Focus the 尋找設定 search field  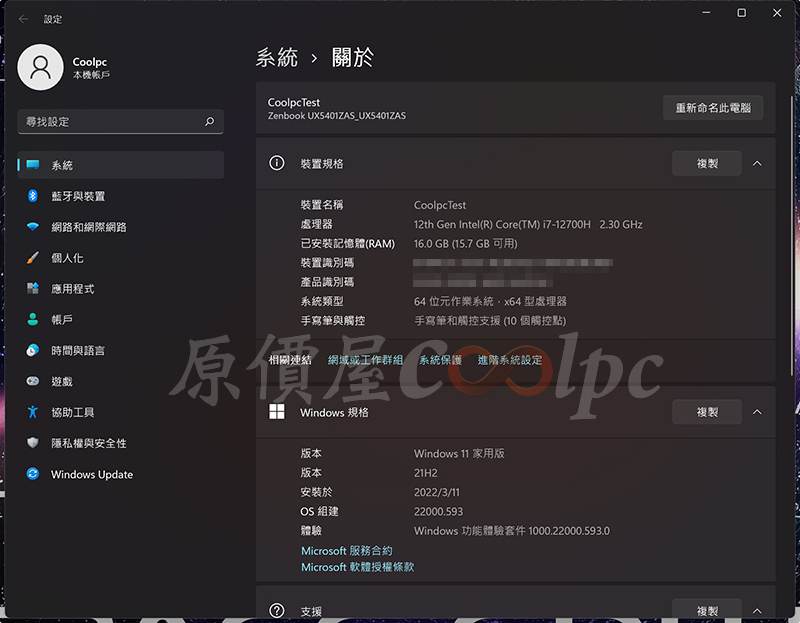(x=120, y=121)
